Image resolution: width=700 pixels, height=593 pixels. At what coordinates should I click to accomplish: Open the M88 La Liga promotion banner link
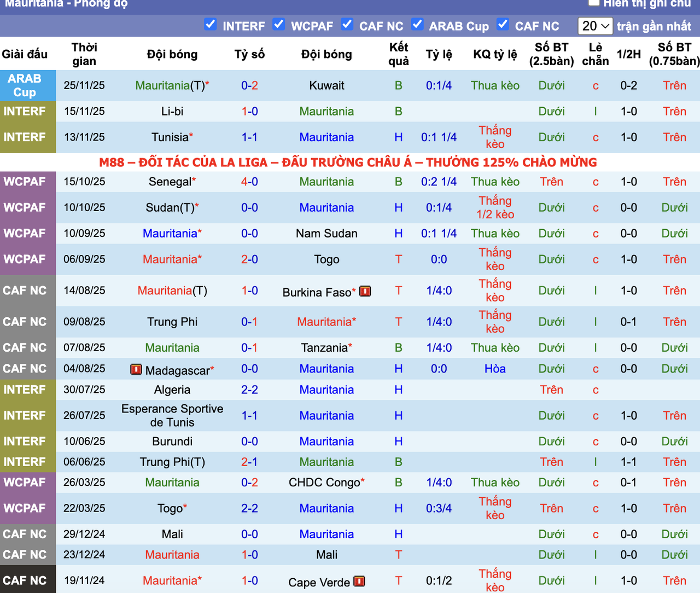coord(348,162)
